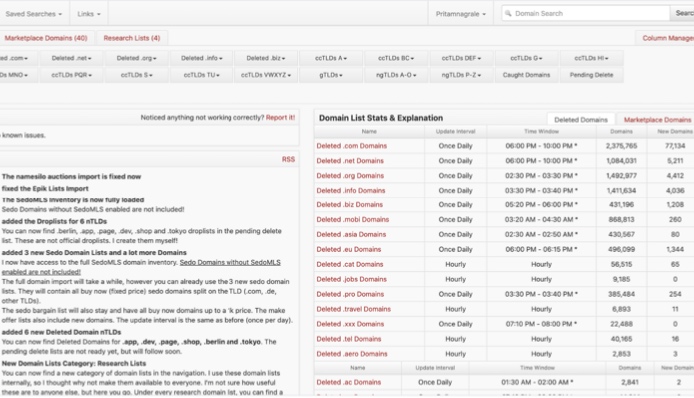
Task: Click 'New Domain Lists Category: Research Lists' headline
Action: [x=74, y=363]
